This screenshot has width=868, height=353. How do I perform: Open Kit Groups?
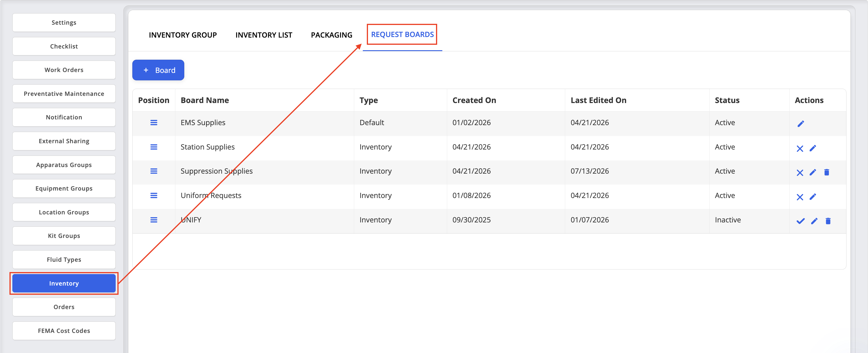[64, 236]
